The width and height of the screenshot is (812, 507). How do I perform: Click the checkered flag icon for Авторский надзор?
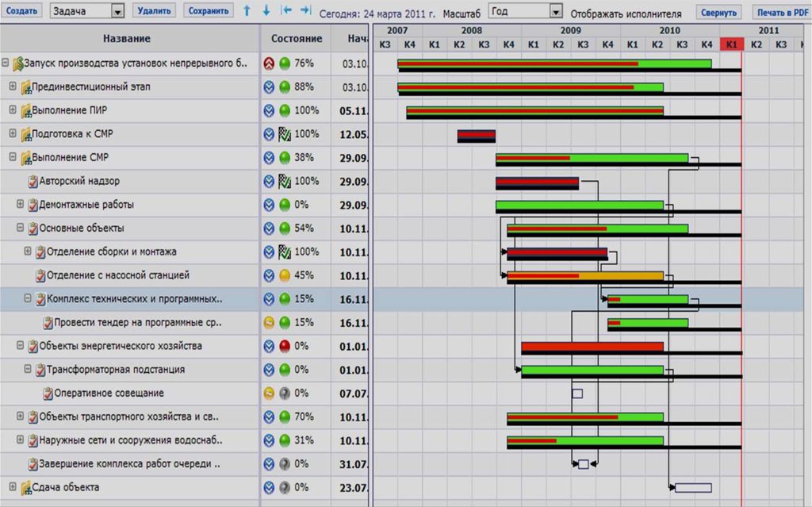[x=285, y=182]
